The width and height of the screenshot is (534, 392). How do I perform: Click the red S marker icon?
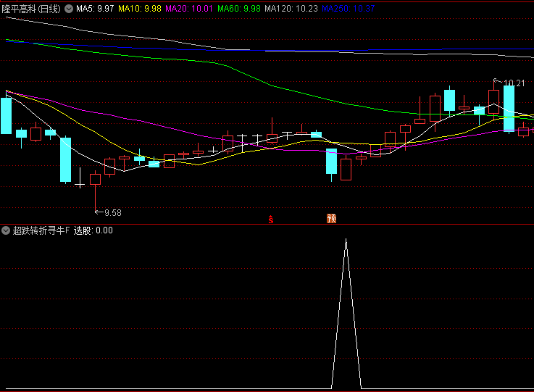tap(271, 219)
